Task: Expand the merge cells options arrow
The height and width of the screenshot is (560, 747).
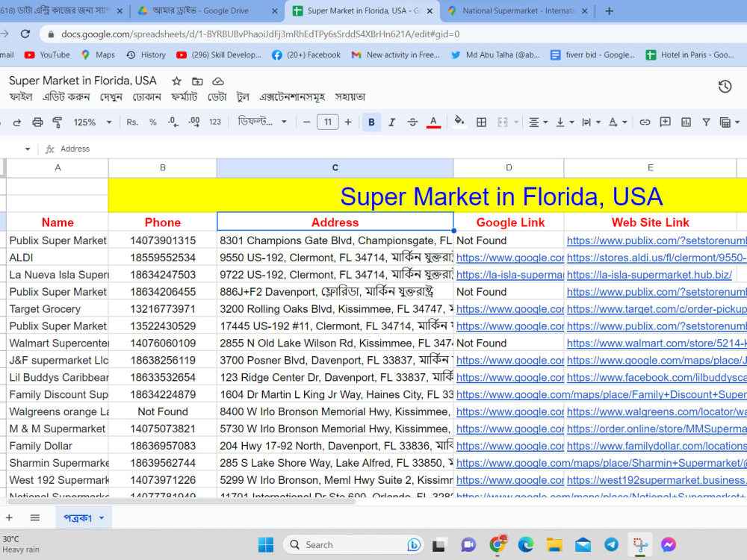Action: (x=516, y=122)
